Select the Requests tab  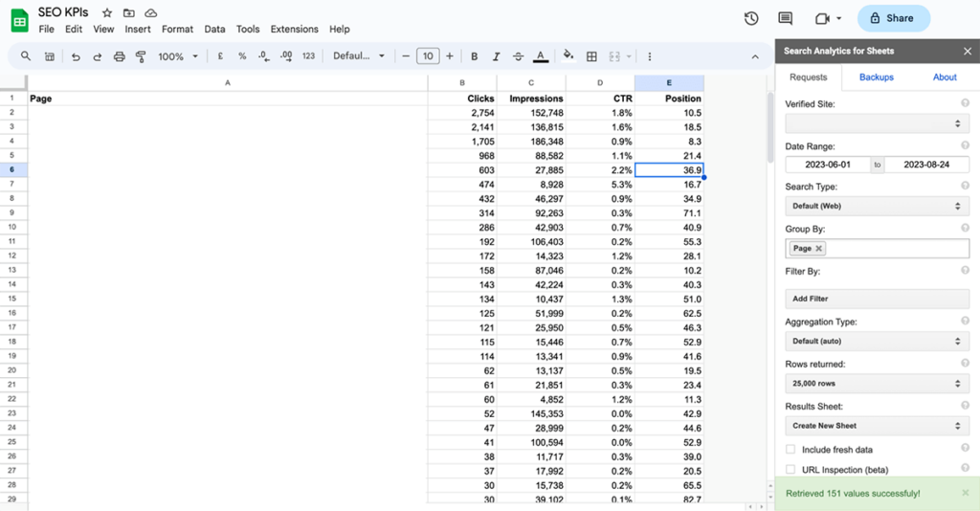click(x=808, y=78)
